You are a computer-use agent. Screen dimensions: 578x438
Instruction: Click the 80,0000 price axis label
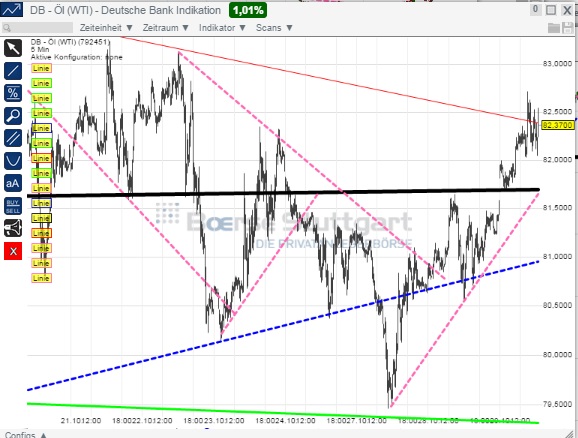point(558,355)
